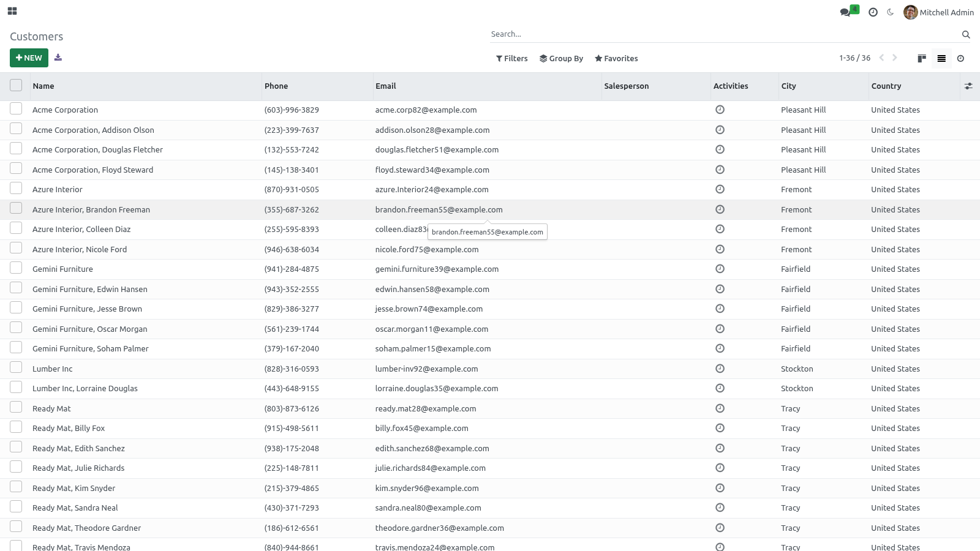Open activity clock for Ready Mat, Billy Fox

(720, 428)
